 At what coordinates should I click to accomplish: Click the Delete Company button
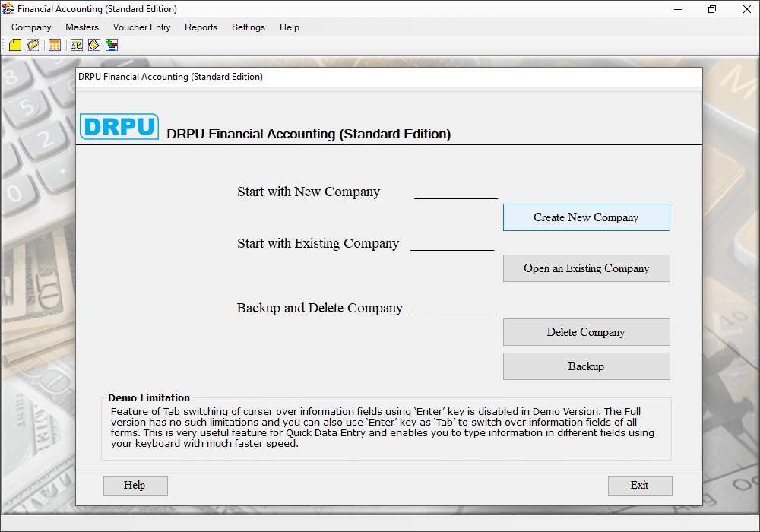click(587, 332)
